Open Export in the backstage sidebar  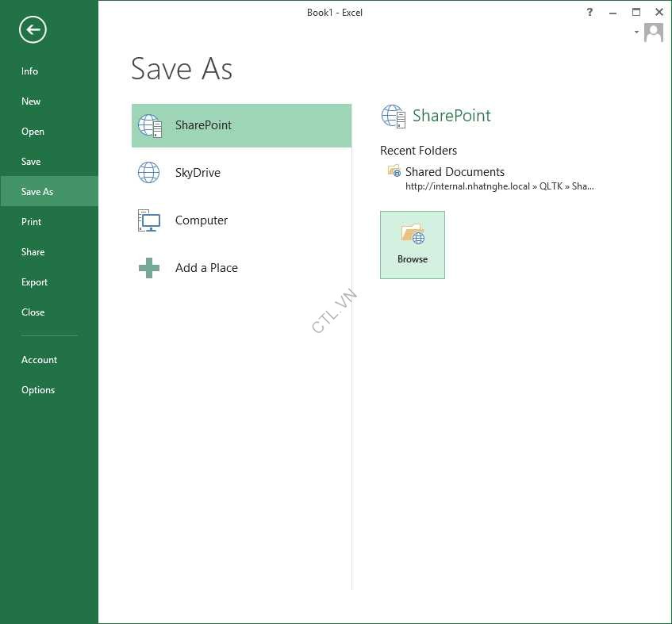click(35, 282)
